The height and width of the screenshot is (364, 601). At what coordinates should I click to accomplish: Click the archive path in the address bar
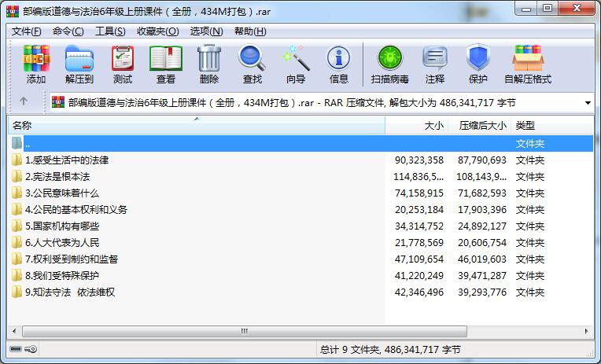292,103
